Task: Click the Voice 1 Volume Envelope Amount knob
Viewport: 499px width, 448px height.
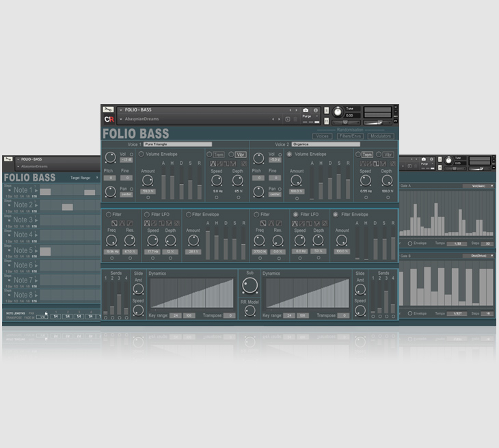Action: (148, 181)
